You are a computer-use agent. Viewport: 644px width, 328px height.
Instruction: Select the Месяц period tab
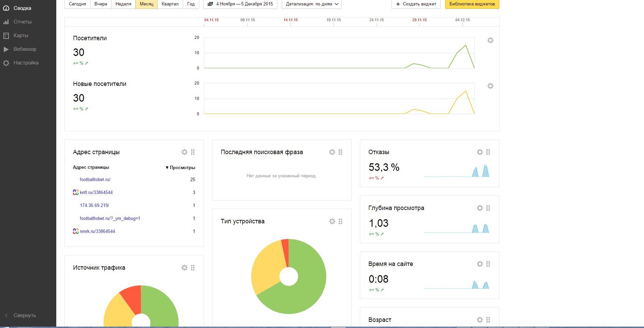(x=147, y=4)
